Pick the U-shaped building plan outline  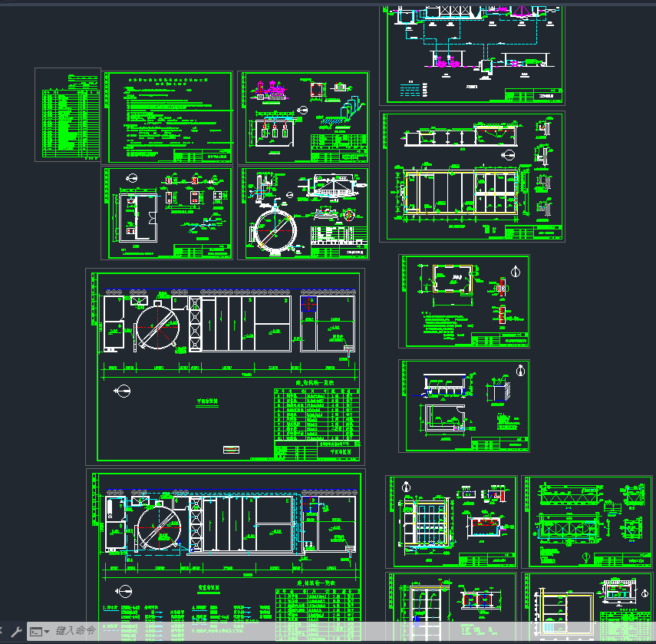pyautogui.click(x=138, y=217)
